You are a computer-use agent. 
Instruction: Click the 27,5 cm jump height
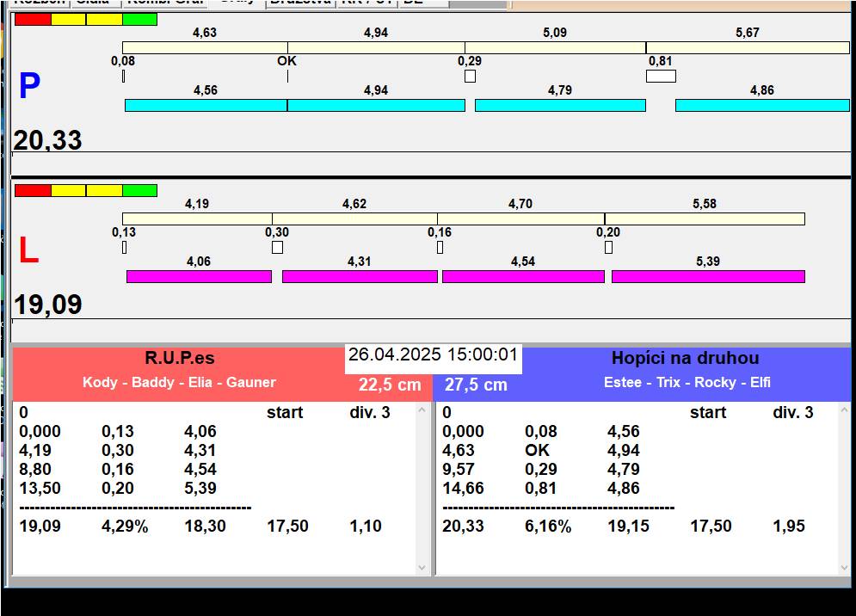476,385
